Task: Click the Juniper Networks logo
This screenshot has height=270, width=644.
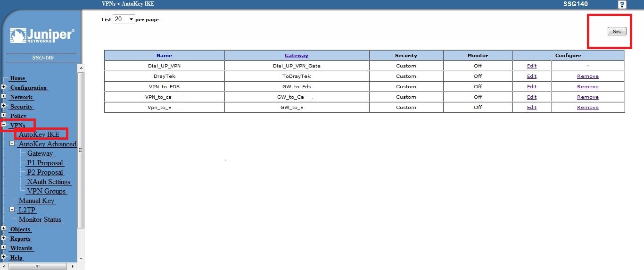Action: 41,36
